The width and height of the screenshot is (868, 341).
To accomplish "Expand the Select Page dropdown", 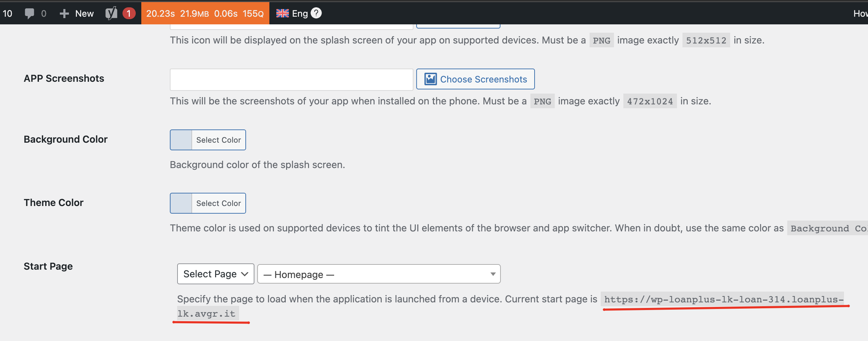I will 216,274.
